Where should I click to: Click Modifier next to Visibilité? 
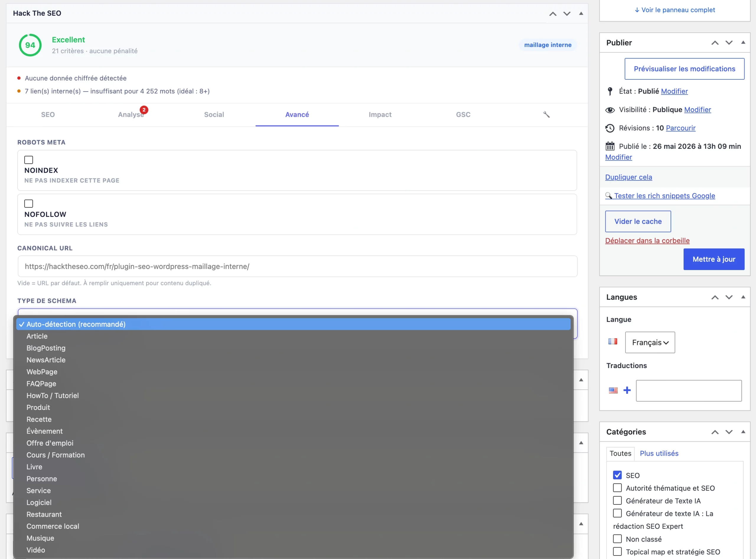(698, 109)
